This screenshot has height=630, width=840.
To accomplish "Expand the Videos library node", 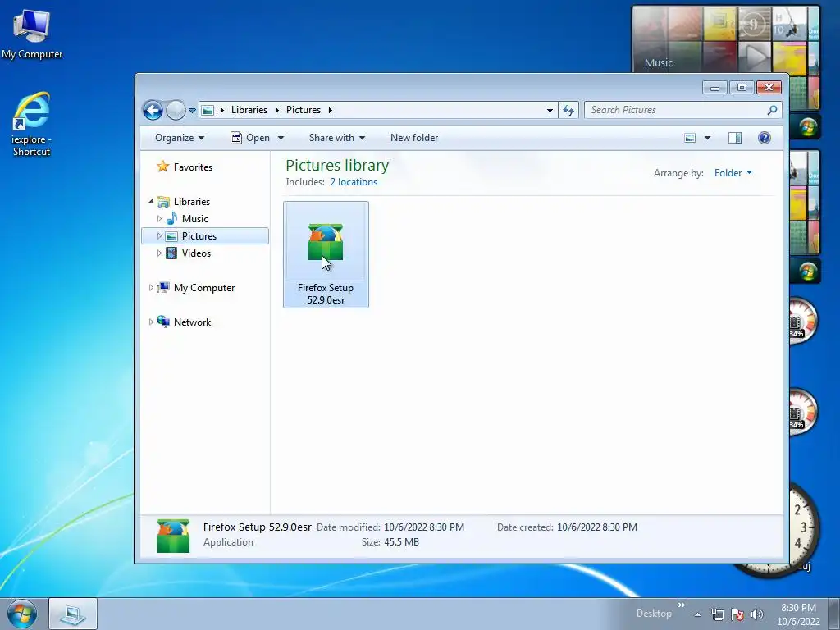I will [x=159, y=253].
